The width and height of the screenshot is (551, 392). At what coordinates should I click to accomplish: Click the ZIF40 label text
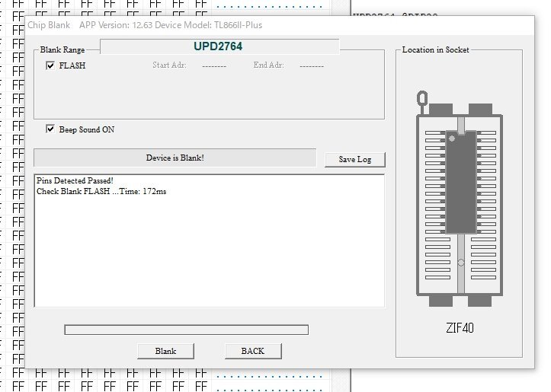(460, 328)
